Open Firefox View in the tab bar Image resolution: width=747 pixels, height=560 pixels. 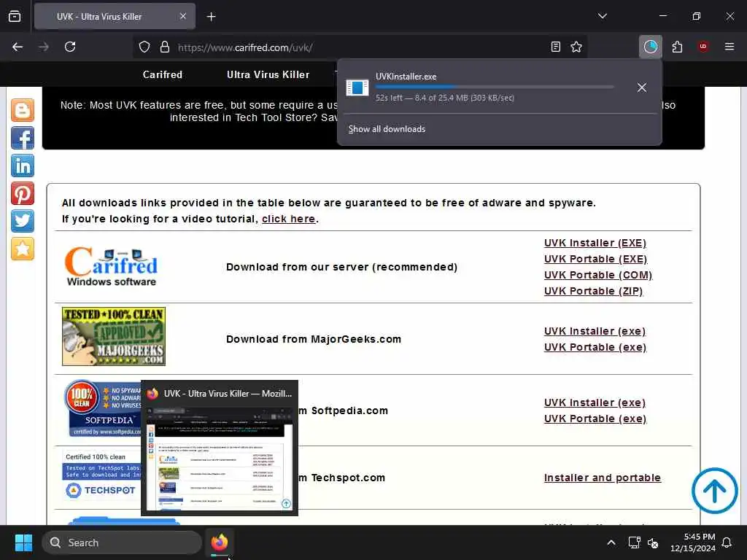pos(15,16)
